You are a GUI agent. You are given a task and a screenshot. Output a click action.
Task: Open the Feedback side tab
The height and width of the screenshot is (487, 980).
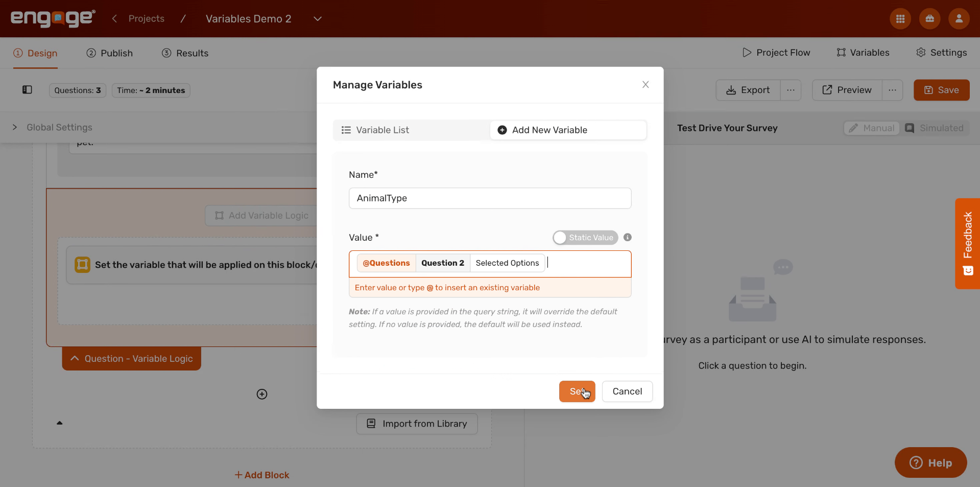tap(968, 244)
